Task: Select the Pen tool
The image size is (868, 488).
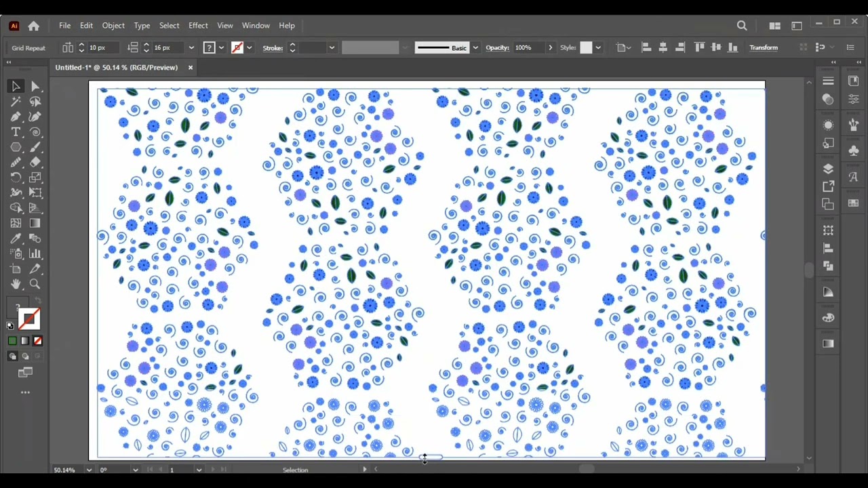Action: point(16,117)
